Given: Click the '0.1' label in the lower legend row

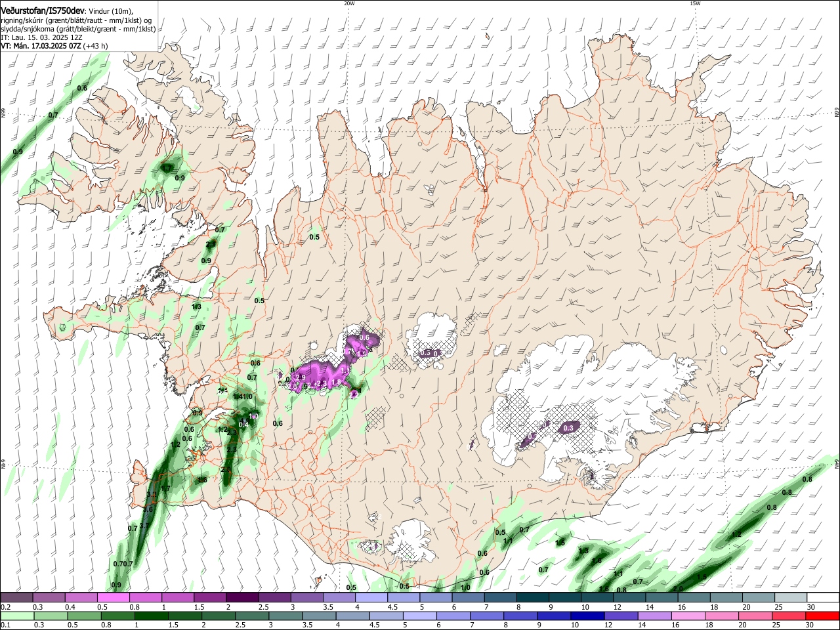Looking at the screenshot, I should click(x=5, y=625).
